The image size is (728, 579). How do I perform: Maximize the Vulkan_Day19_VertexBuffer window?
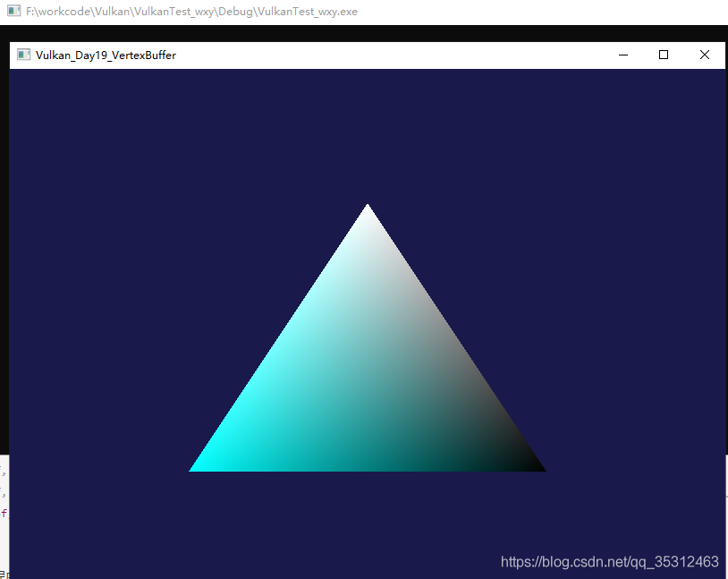click(x=664, y=55)
